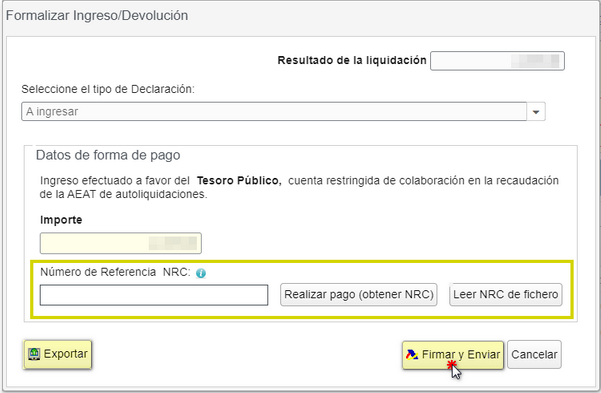Focus the Número de Referencia NRC input field

pos(154,295)
